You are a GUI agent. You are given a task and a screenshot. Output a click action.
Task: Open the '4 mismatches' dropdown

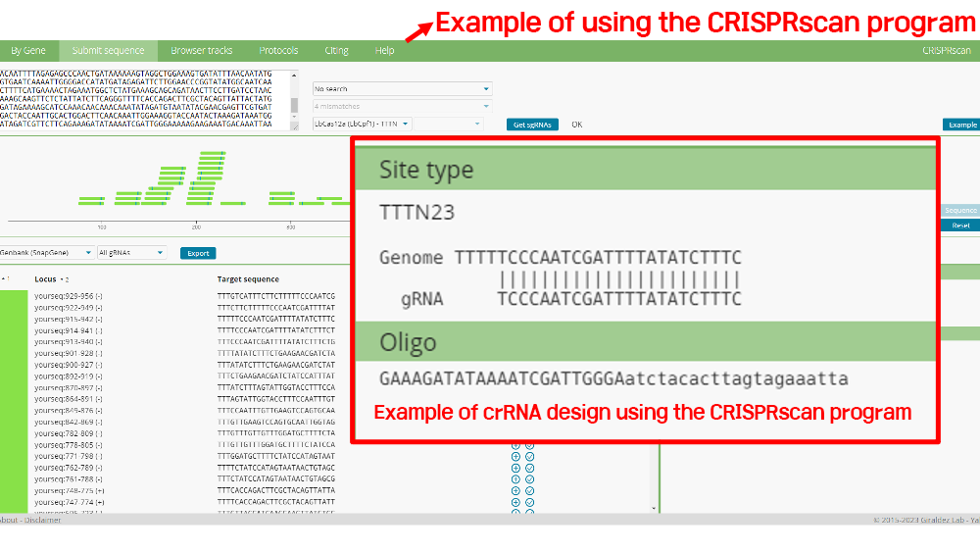tap(403, 106)
